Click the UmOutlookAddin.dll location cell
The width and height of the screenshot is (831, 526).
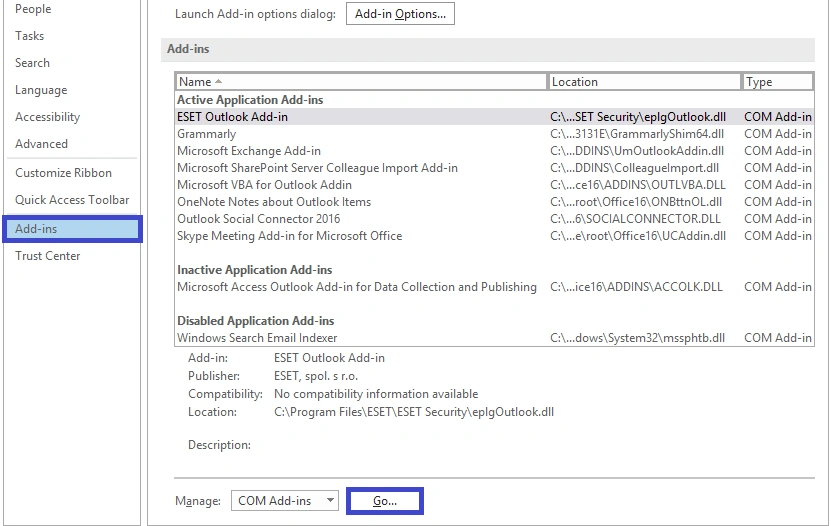point(637,151)
